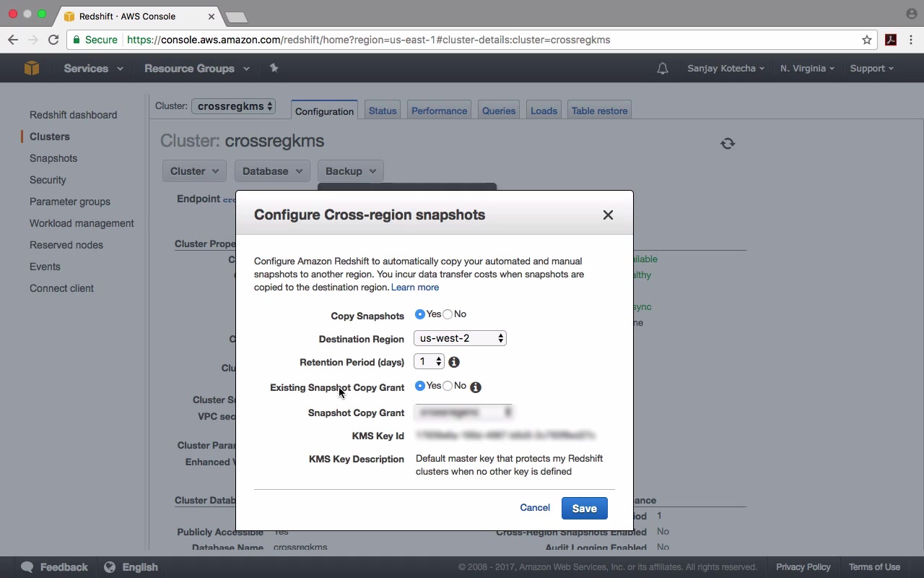Click the secure padlock icon
Viewport: 924px width, 578px height.
click(x=77, y=40)
